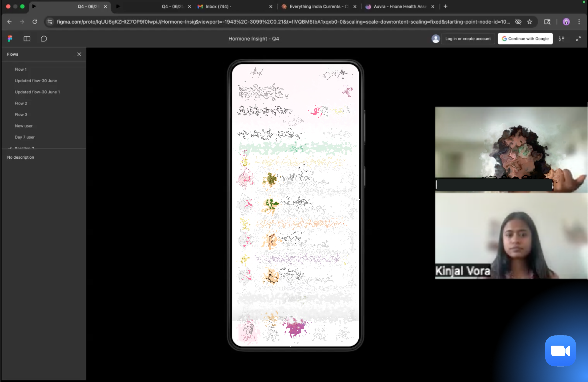Viewport: 588px width, 382px height.
Task: Reload the page
Action: click(x=35, y=22)
